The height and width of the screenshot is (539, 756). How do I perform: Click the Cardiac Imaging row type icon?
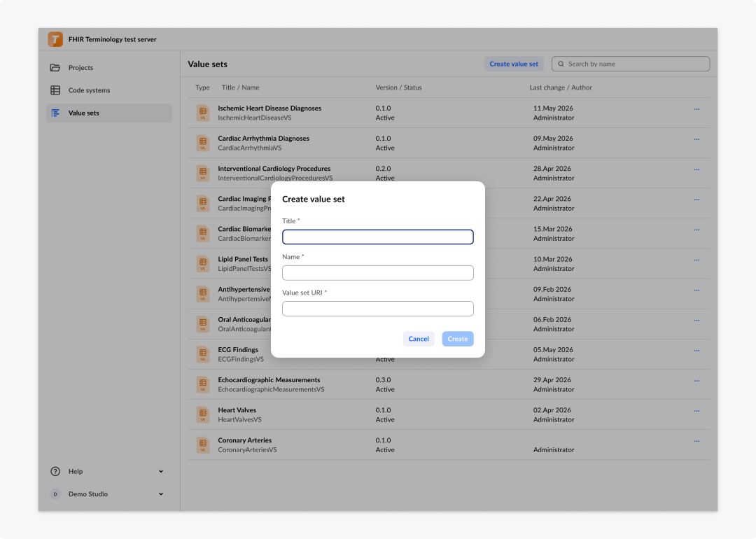(203, 204)
